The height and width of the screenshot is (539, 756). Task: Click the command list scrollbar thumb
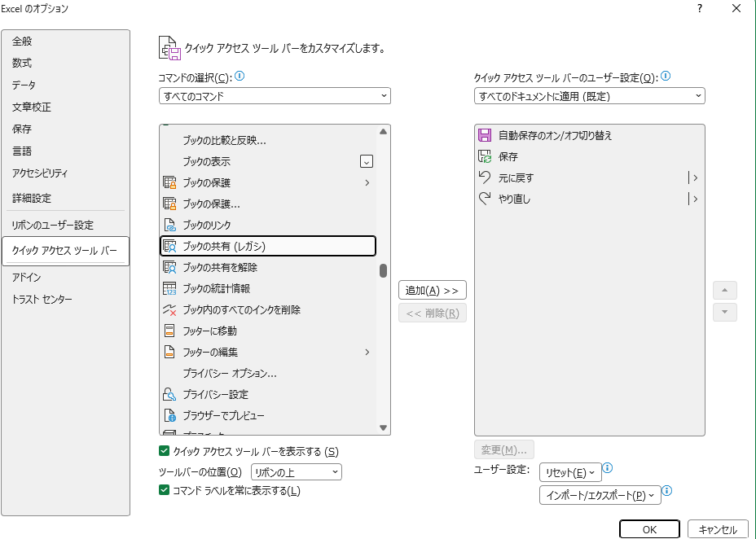pyautogui.click(x=384, y=270)
